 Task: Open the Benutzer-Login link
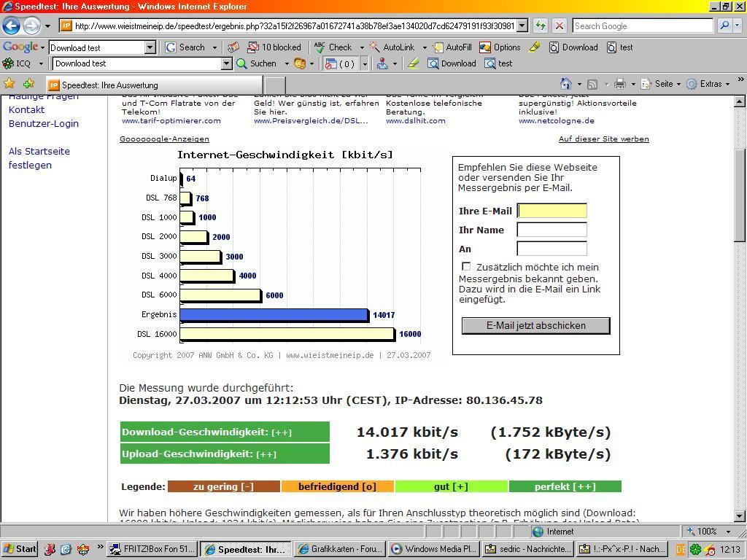(43, 123)
